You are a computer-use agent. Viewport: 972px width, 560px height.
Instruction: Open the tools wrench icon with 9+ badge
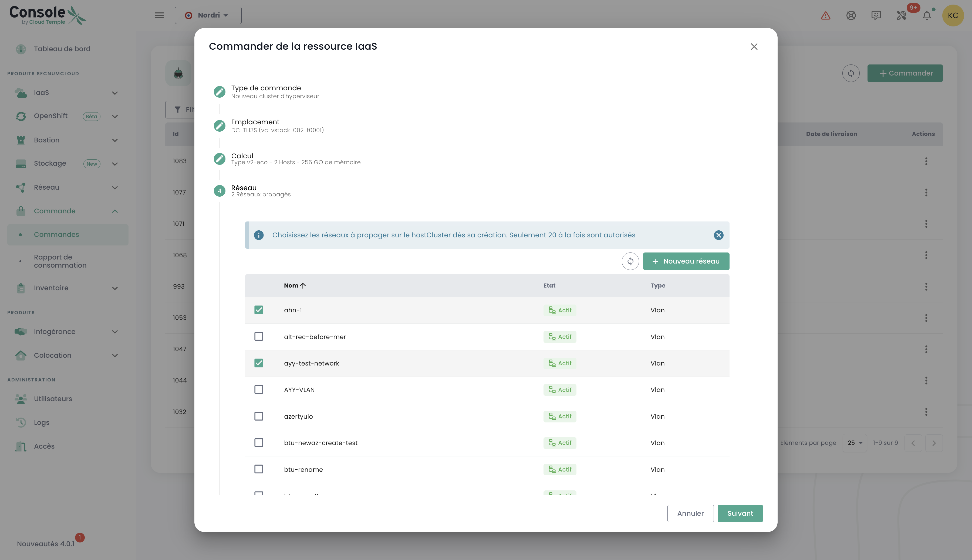click(x=901, y=15)
